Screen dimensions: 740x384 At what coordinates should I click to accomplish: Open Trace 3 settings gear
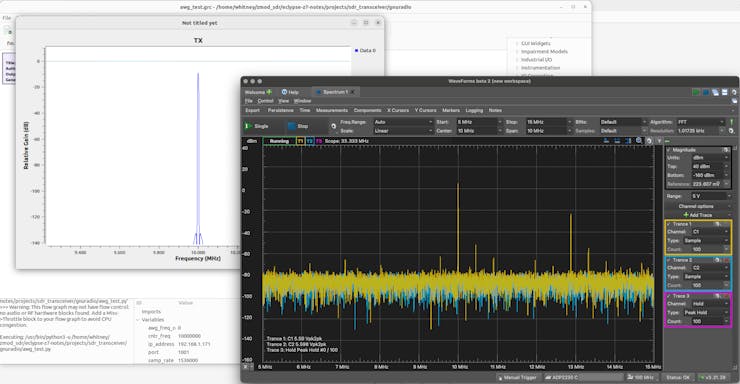coord(718,296)
